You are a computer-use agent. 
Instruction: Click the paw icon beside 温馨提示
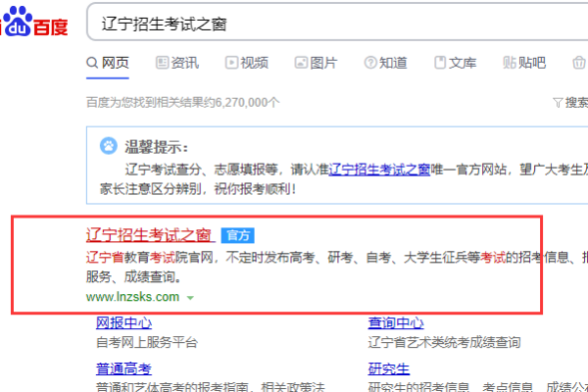[x=109, y=146]
